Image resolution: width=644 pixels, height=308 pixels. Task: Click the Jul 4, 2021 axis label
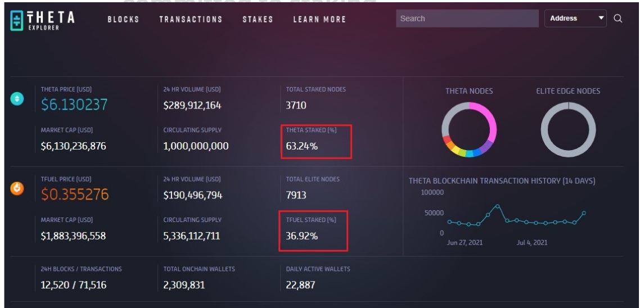[532, 243]
